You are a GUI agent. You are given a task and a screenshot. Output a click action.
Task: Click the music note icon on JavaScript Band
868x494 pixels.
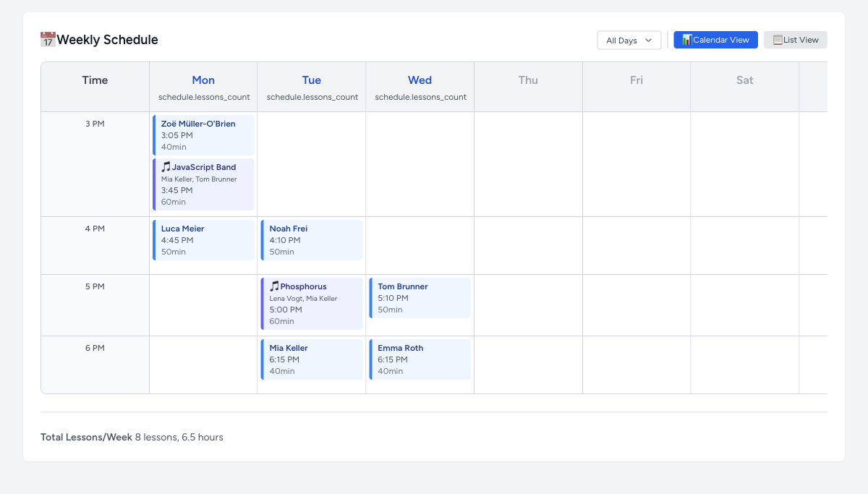pyautogui.click(x=166, y=167)
